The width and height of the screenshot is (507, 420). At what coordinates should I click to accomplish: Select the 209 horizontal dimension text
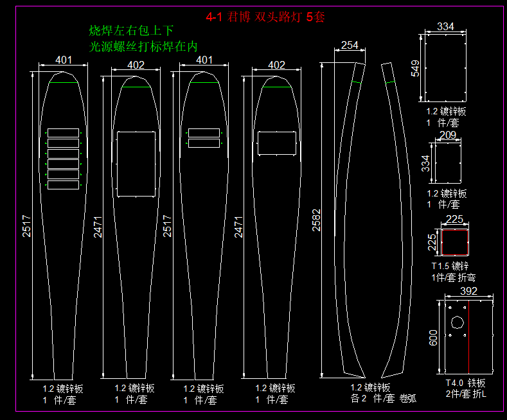pyautogui.click(x=447, y=135)
